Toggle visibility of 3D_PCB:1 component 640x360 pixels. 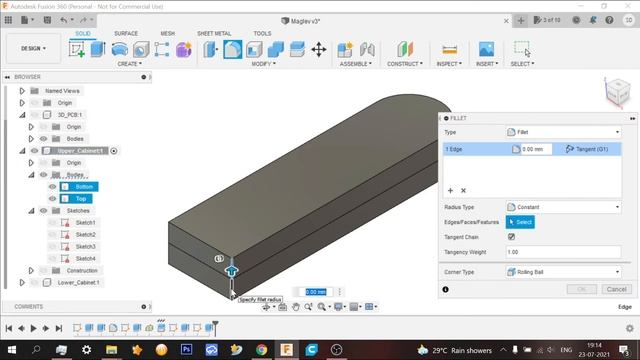coord(34,115)
